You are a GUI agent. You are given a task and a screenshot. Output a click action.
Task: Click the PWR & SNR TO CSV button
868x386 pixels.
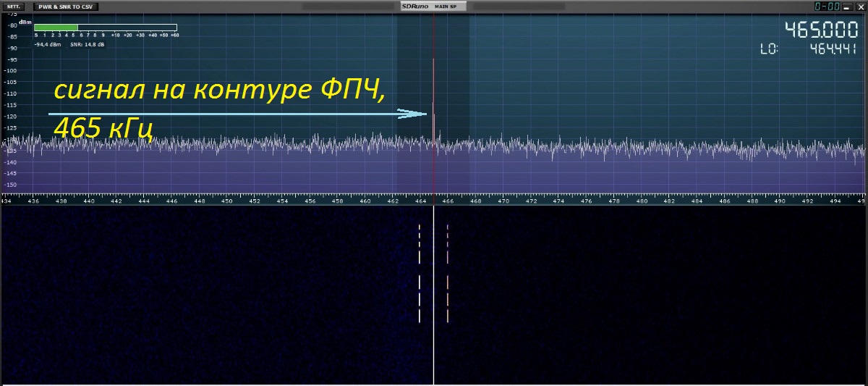coord(67,7)
